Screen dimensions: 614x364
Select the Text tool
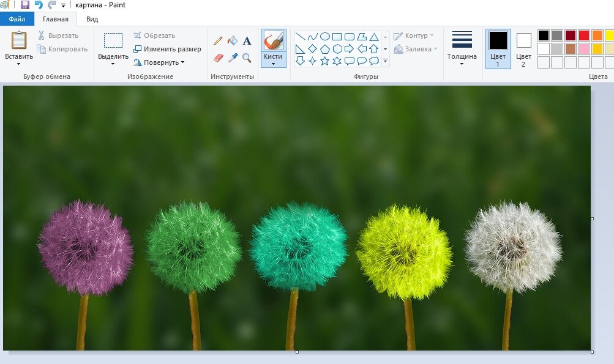tap(247, 41)
